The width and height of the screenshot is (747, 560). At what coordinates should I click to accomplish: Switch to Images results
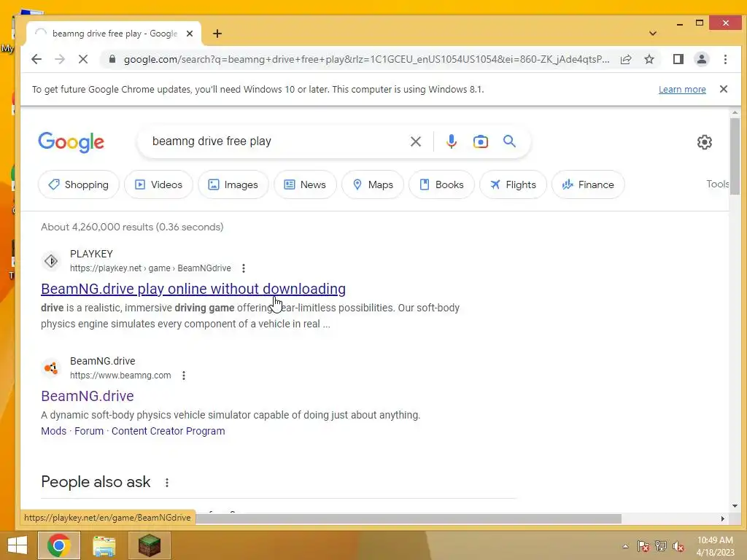point(233,184)
